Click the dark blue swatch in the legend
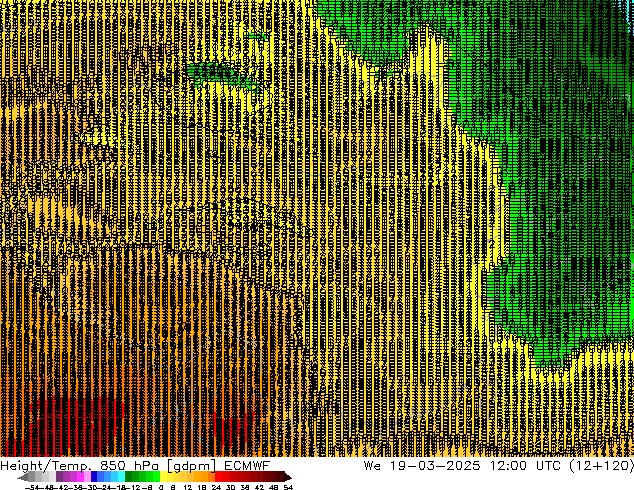 (94, 477)
